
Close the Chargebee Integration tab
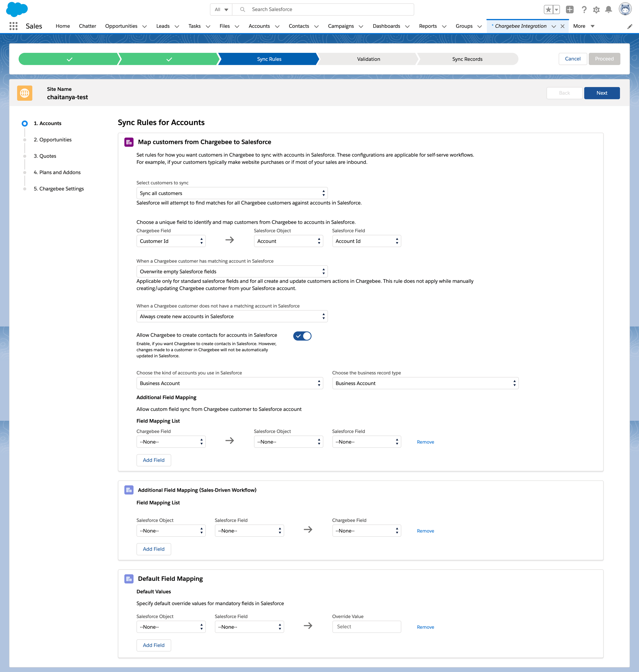[562, 26]
